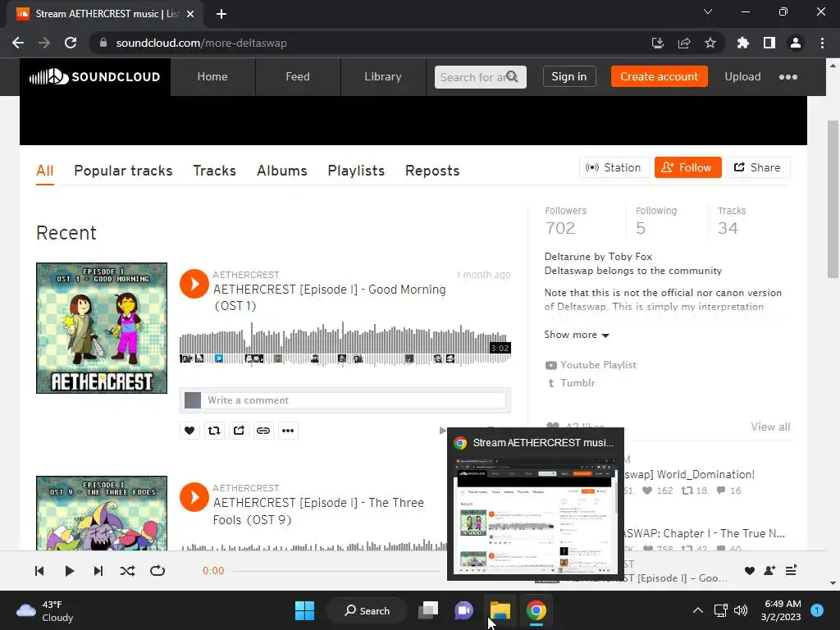Image resolution: width=840 pixels, height=630 pixels.
Task: Open the Windows Start menu
Action: [305, 610]
